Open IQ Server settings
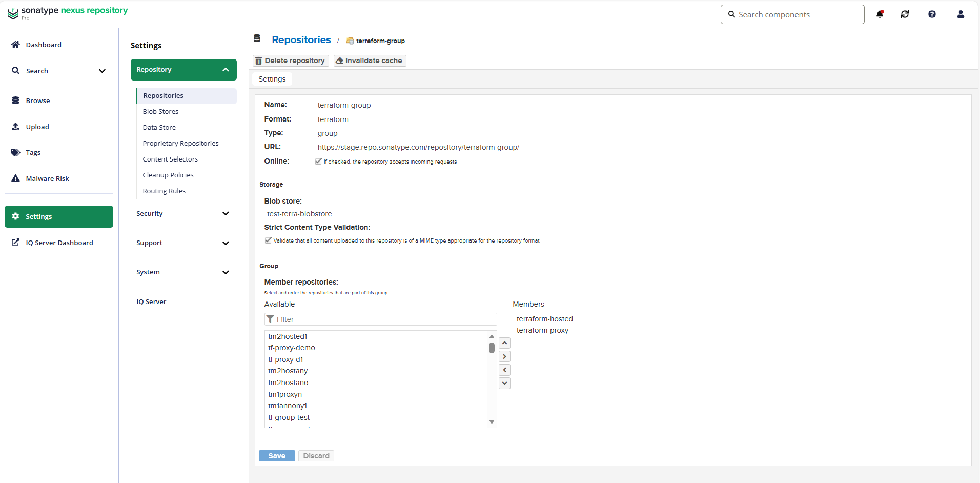The width and height of the screenshot is (980, 483). point(151,302)
